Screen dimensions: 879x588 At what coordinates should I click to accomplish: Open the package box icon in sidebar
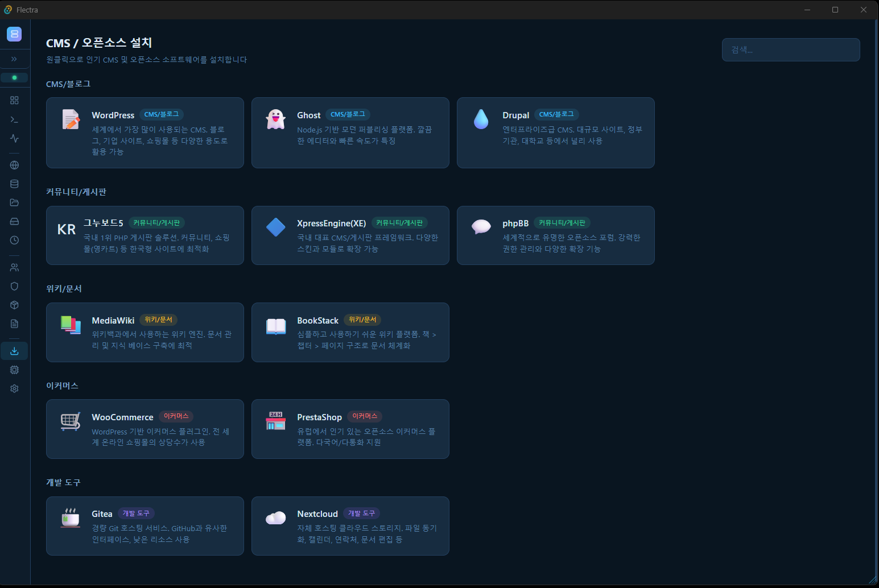coord(14,305)
